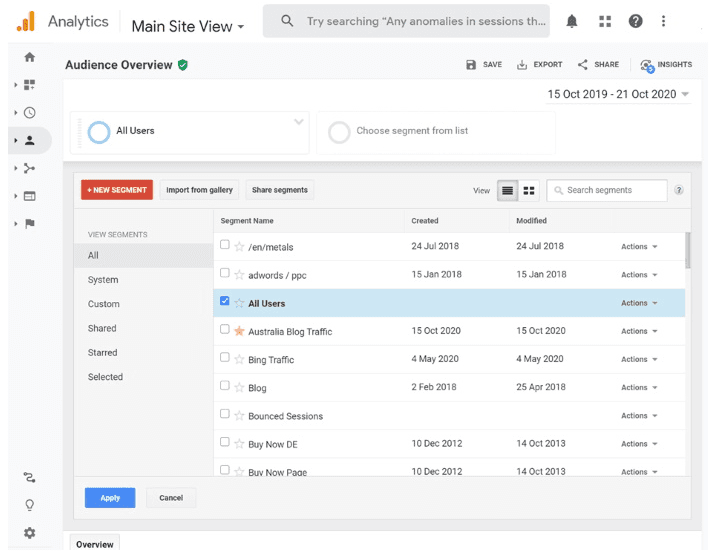The width and height of the screenshot is (722, 557).
Task: Select Starred segments filter
Action: pyautogui.click(x=103, y=353)
